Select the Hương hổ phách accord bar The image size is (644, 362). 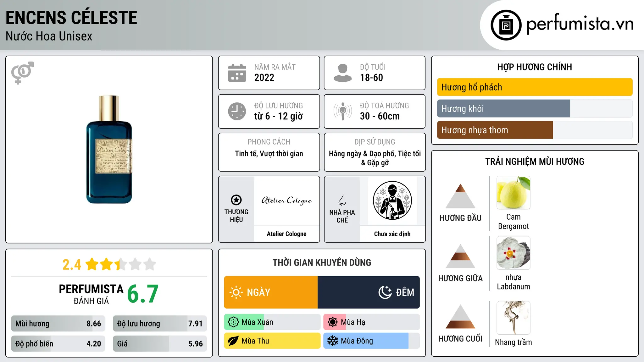pyautogui.click(x=535, y=87)
